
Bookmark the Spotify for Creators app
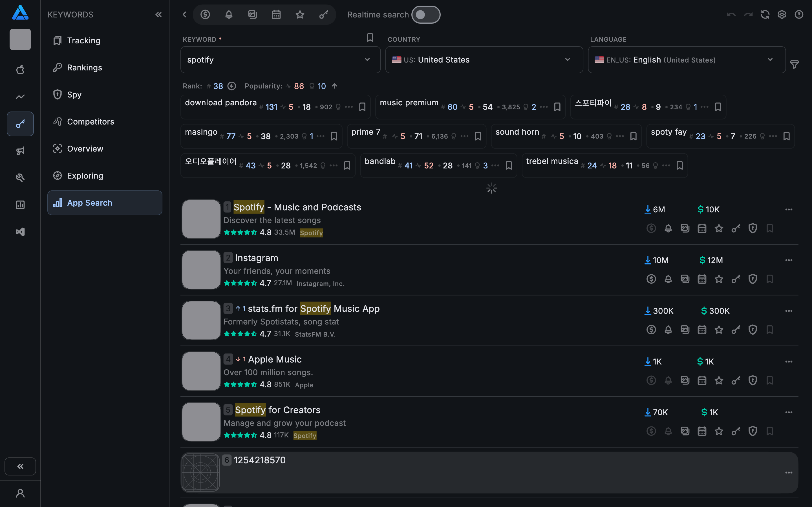769,431
